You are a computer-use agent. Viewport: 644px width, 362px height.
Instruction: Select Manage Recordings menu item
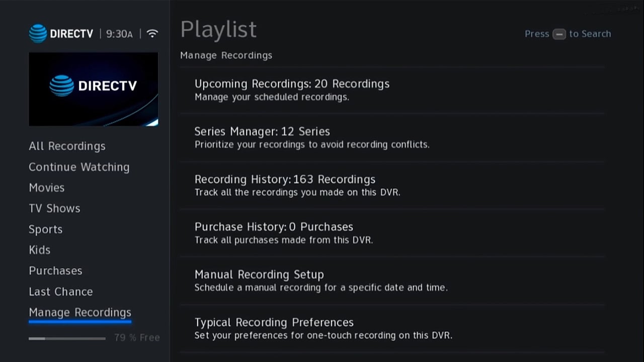click(x=80, y=312)
